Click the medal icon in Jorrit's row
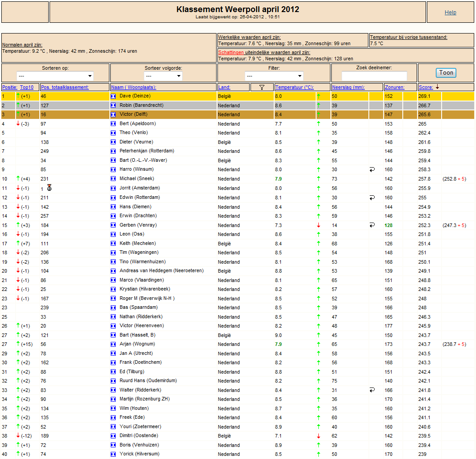This screenshot has width=476, height=459. point(50,188)
